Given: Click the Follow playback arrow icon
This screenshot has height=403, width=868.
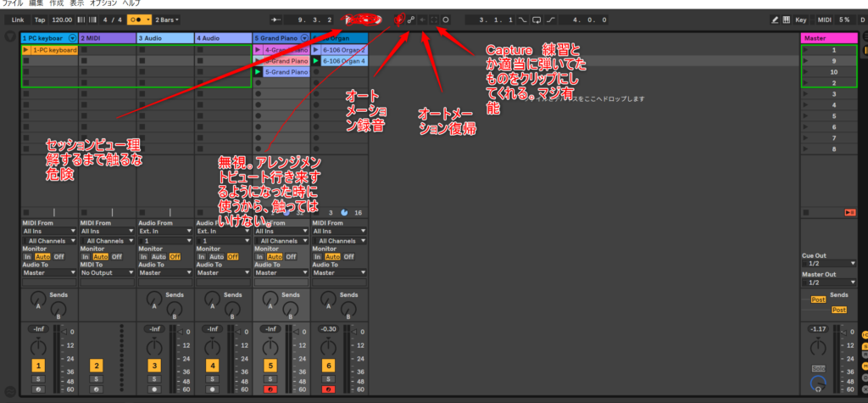Looking at the screenshot, I should tap(275, 19).
